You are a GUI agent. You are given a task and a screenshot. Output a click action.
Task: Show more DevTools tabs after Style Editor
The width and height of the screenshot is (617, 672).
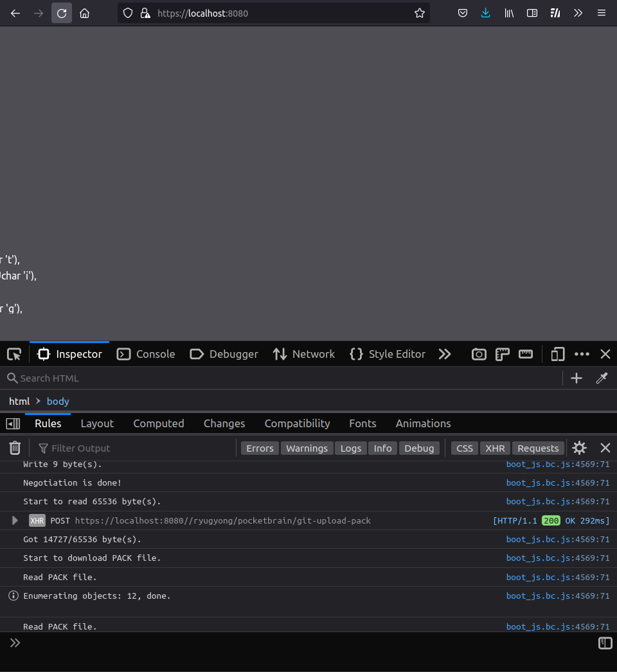(445, 354)
